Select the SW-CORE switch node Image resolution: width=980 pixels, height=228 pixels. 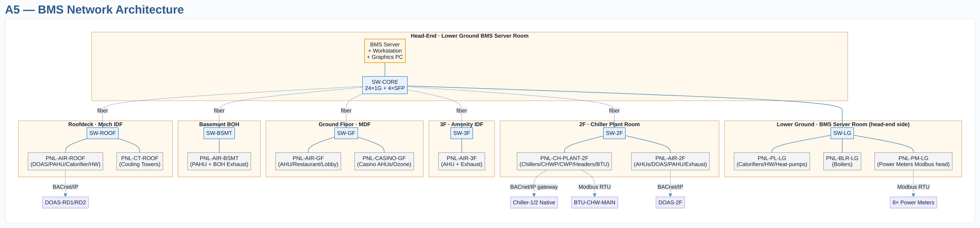[384, 85]
